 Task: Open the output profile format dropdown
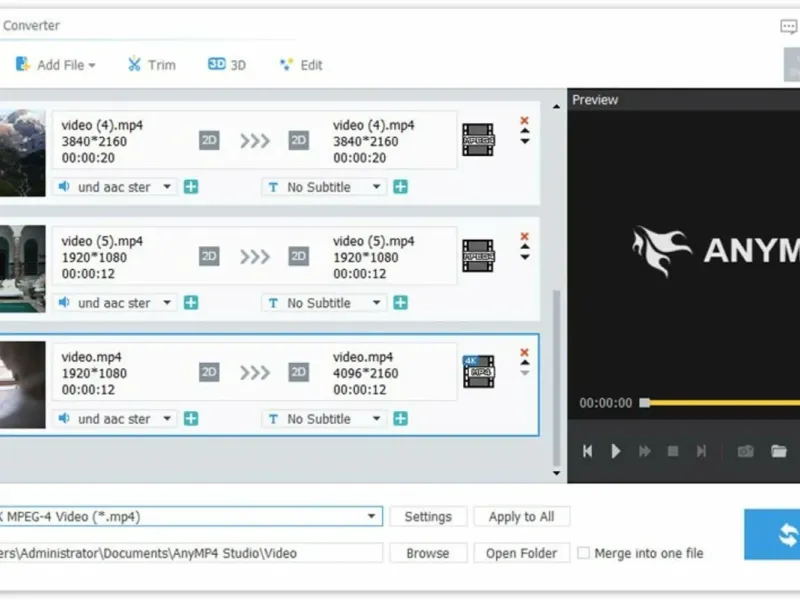tap(371, 516)
